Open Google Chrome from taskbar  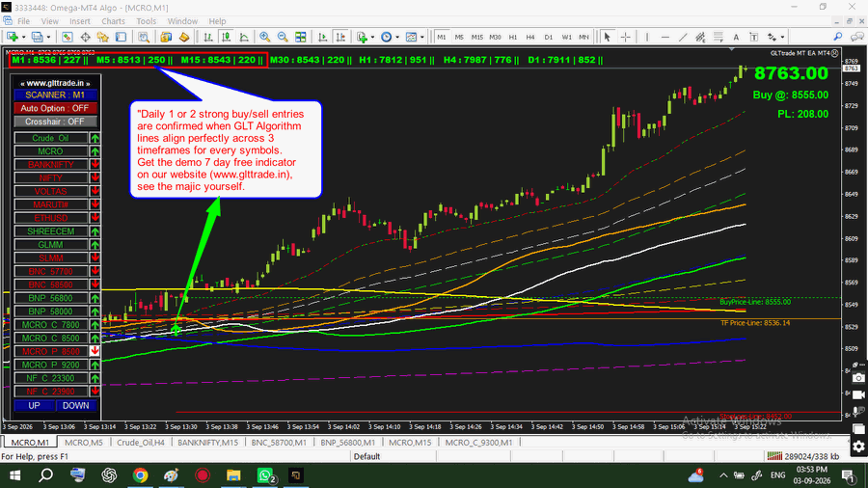[x=140, y=475]
